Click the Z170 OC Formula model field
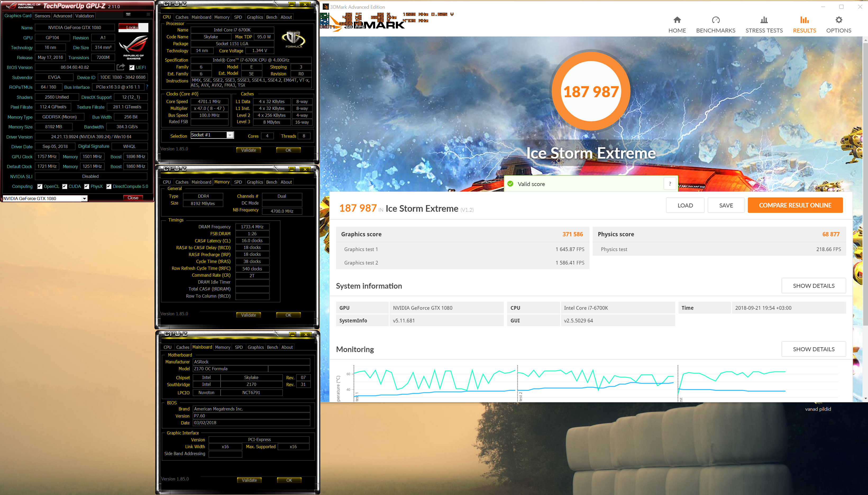The height and width of the screenshot is (495, 868). point(230,369)
